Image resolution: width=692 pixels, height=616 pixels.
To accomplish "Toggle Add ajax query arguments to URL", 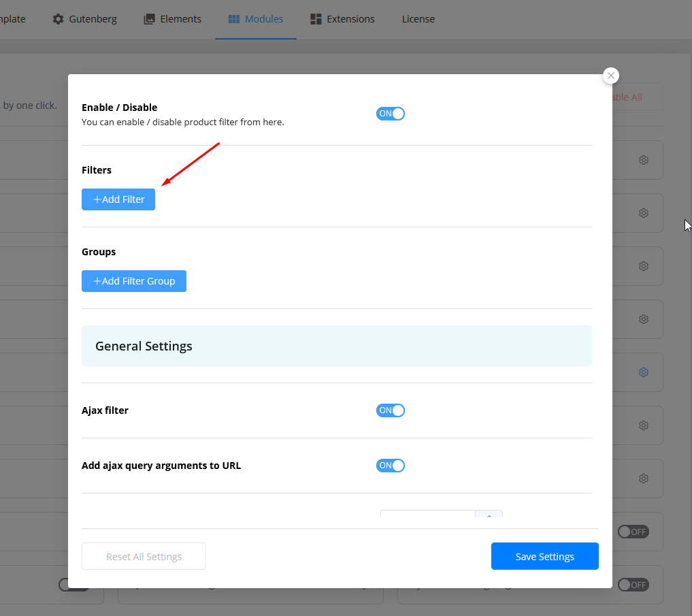I will point(390,466).
